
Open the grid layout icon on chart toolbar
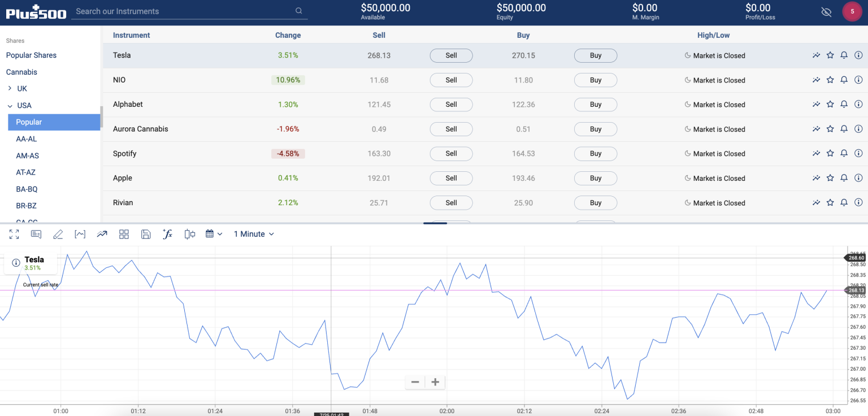point(124,233)
